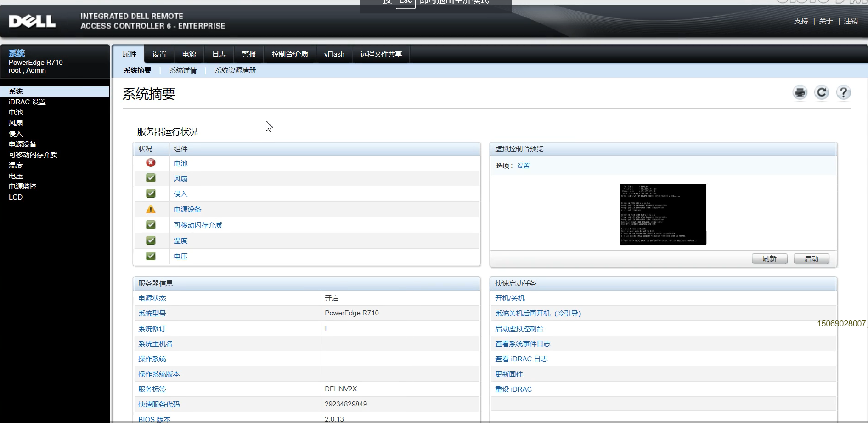This screenshot has width=868, height=423.
Task: Open the 电源设备 component link
Action: click(x=187, y=210)
